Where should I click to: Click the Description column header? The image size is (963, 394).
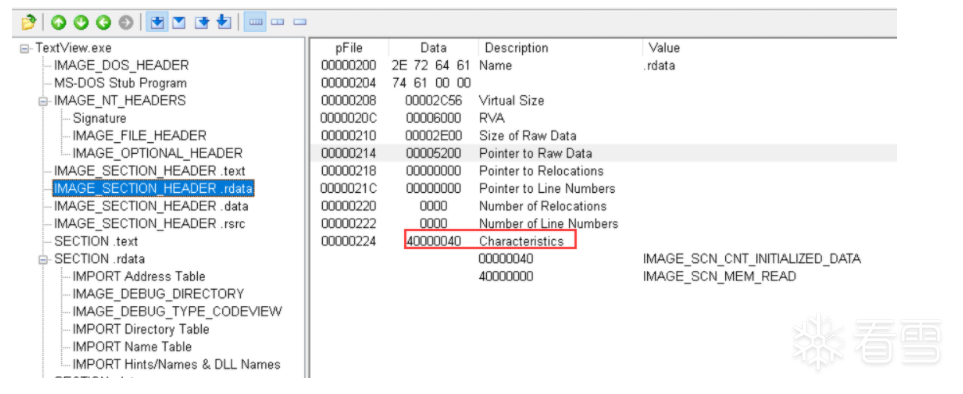pyautogui.click(x=517, y=48)
